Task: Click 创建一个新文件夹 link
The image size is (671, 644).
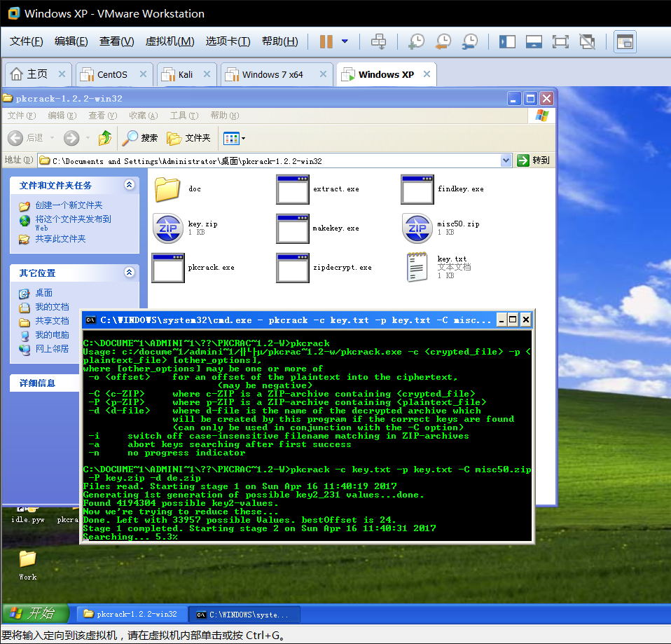Action: tap(69, 205)
